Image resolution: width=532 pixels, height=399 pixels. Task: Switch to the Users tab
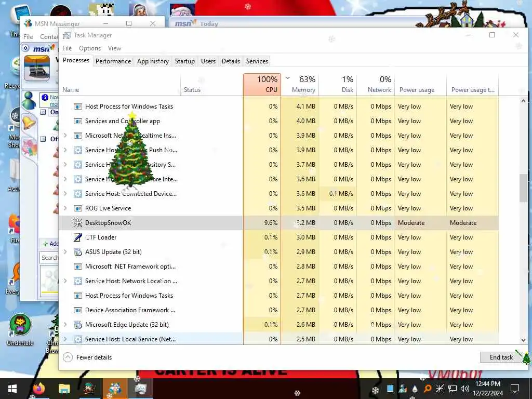pos(208,61)
